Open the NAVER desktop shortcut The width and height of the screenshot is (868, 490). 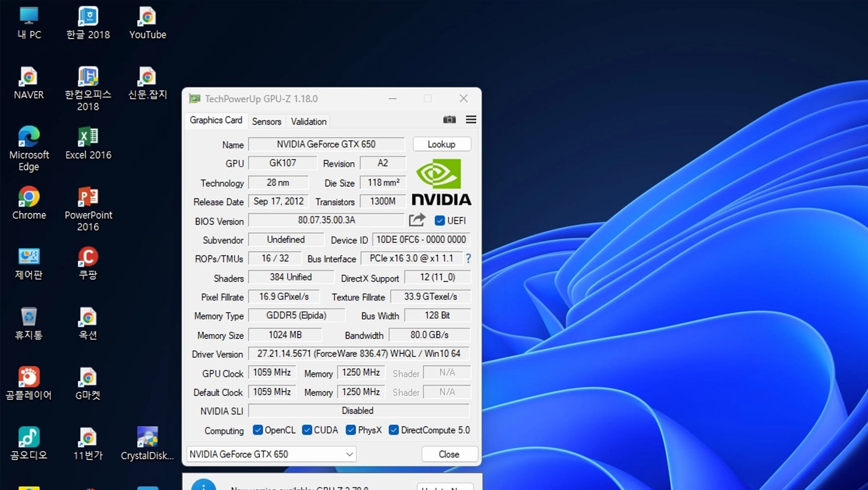[x=29, y=83]
